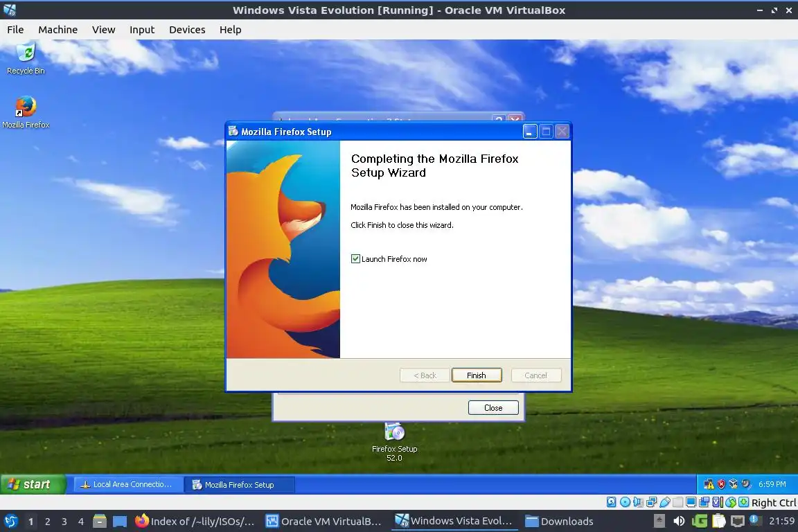Select Windows Vista Evolution task entry
The width and height of the screenshot is (798, 532).
454,521
